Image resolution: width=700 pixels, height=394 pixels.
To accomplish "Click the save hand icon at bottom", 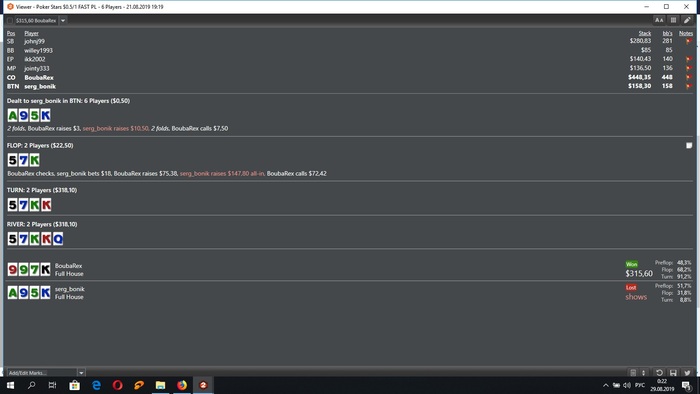I will (x=673, y=373).
